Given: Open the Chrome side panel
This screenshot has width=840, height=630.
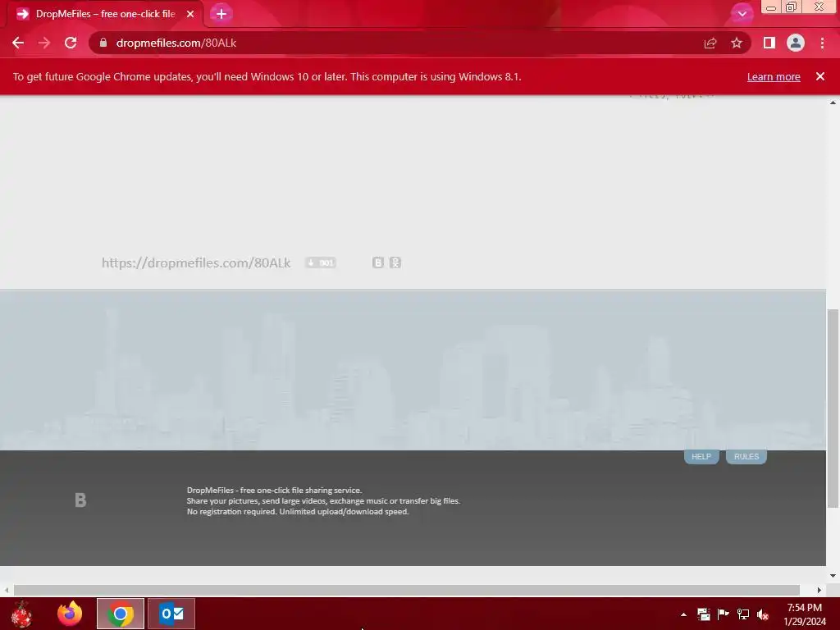Looking at the screenshot, I should [769, 43].
